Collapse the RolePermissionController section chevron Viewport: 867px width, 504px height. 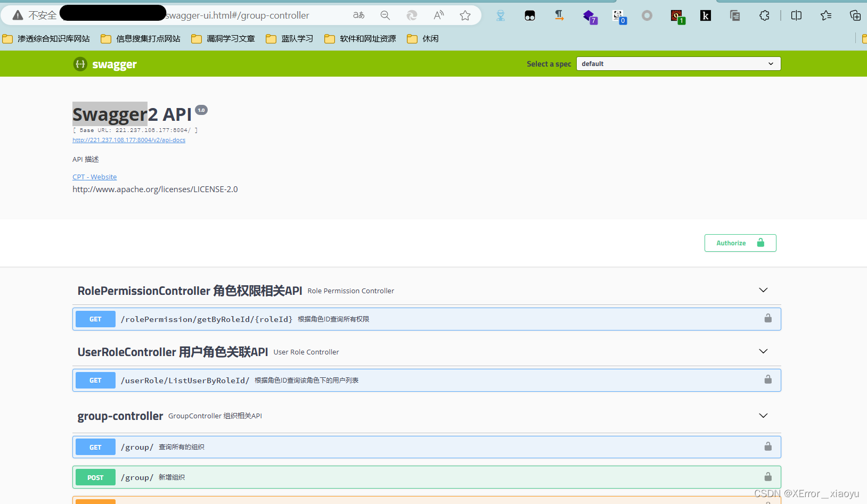(x=763, y=290)
